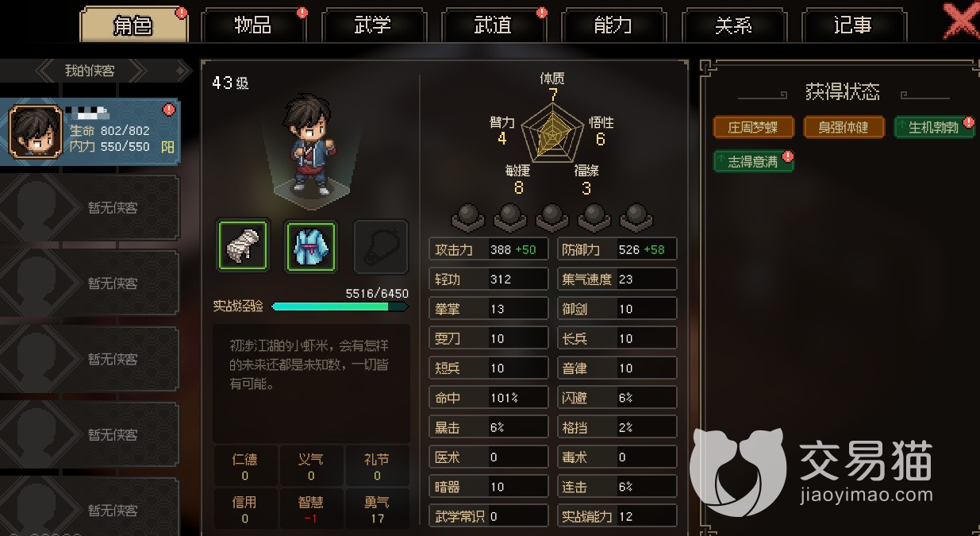This screenshot has width=980, height=536.
Task: Select the blue robe armor slot
Action: [x=311, y=246]
